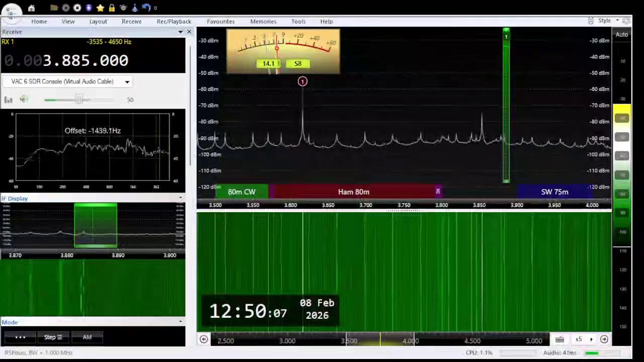Click the RSPduo BW status text
This screenshot has width=644, height=362.
39,353
